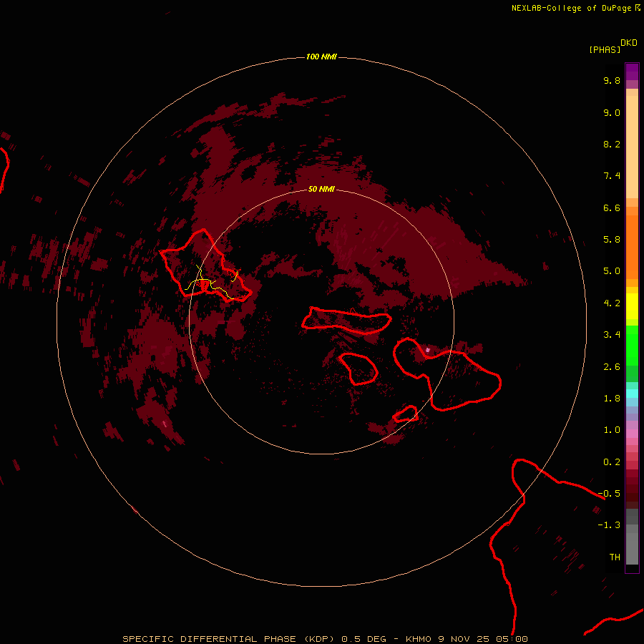This screenshot has height=644, width=644.
Task: Click the purple top segment of color bar
Action: [632, 72]
